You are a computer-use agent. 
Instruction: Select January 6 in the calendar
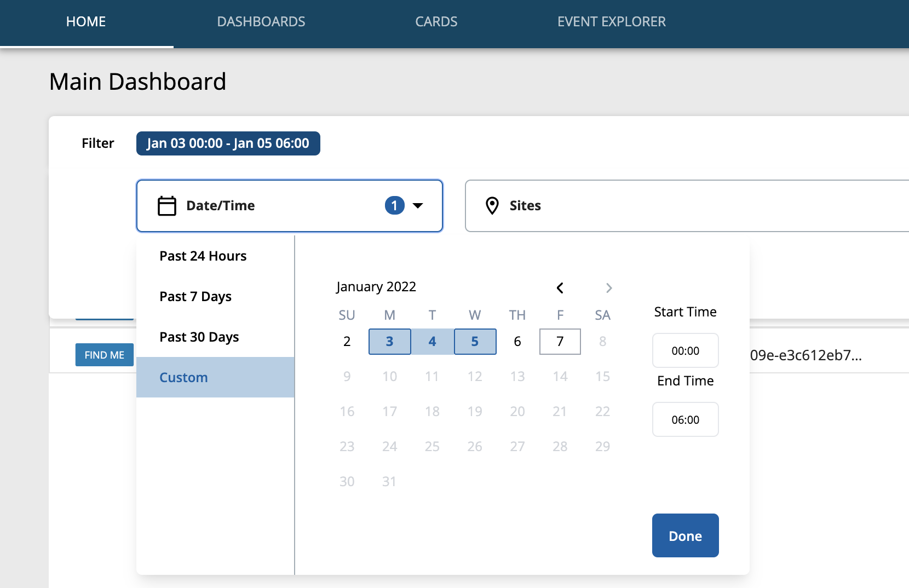tap(517, 342)
